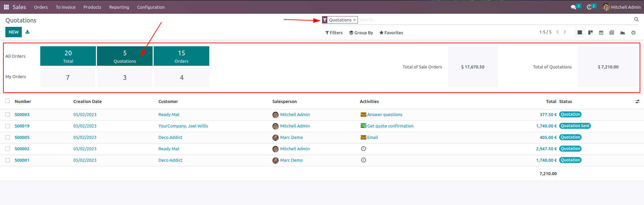644x205 pixels.
Task: Open optional columns settings icon in the table header
Action: coord(637,101)
